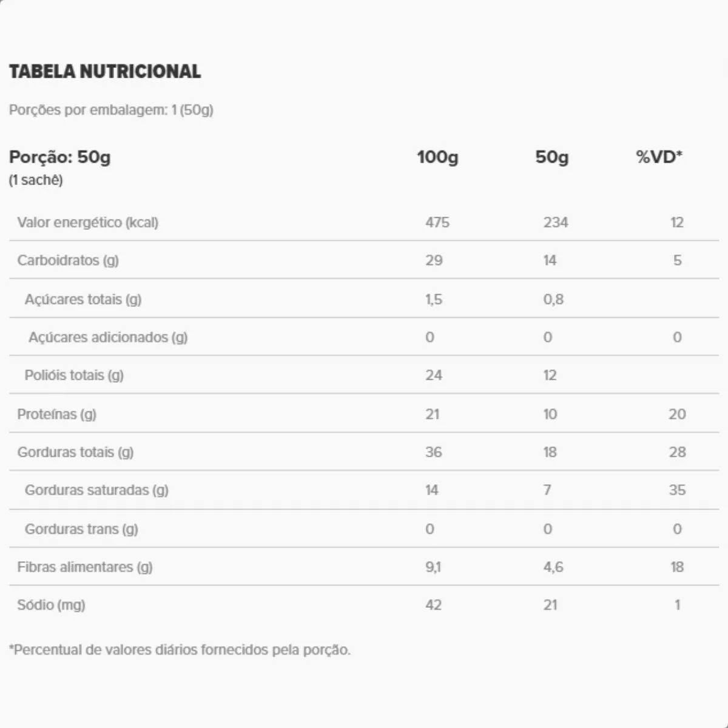
Task: Click the Gorduras saturadas (g) label
Action: click(96, 490)
